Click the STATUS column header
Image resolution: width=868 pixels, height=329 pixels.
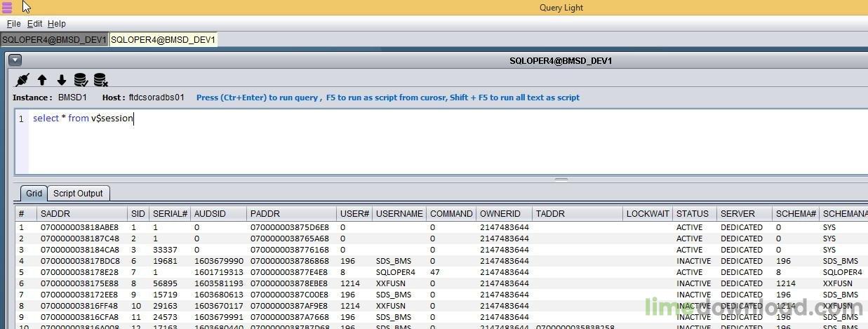692,214
